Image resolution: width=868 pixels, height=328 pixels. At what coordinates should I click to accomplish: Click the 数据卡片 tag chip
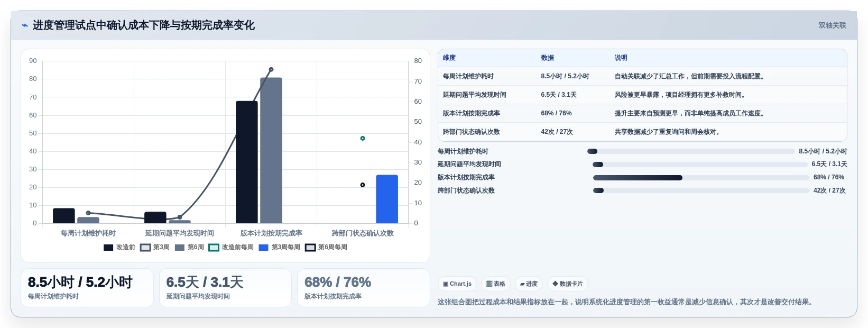tap(568, 284)
